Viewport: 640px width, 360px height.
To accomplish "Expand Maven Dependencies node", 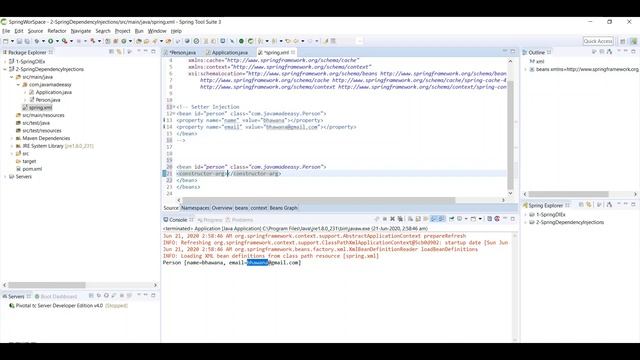I will 12,138.
